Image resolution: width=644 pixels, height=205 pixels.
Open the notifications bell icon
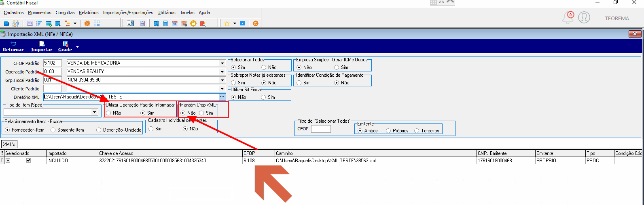568,17
